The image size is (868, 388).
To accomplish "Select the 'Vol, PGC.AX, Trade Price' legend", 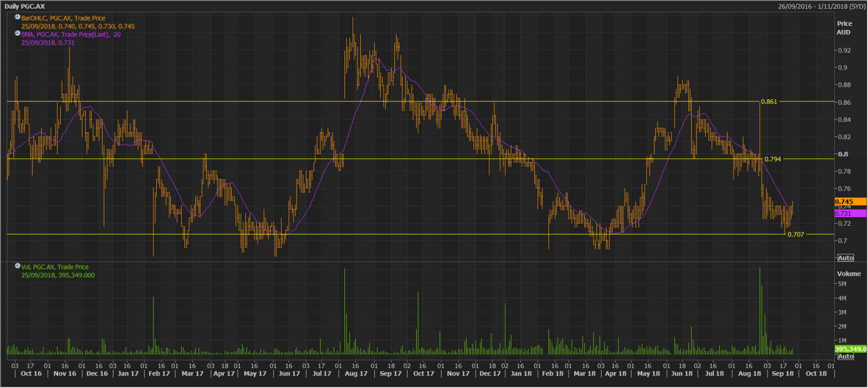I will click(x=55, y=267).
